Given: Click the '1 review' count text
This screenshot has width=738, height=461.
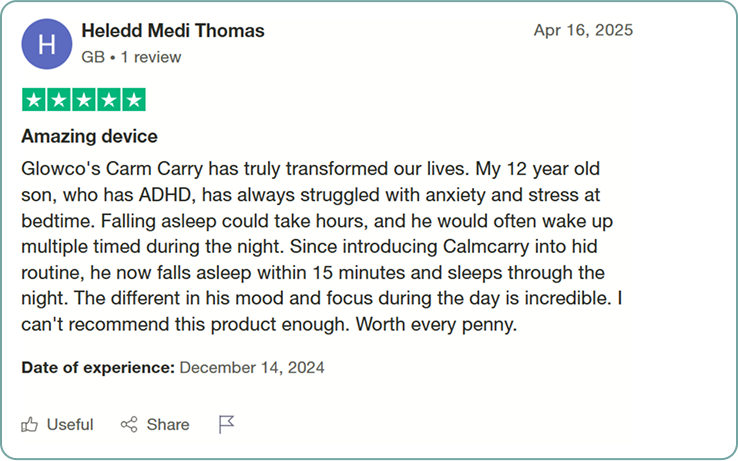Looking at the screenshot, I should 151,57.
